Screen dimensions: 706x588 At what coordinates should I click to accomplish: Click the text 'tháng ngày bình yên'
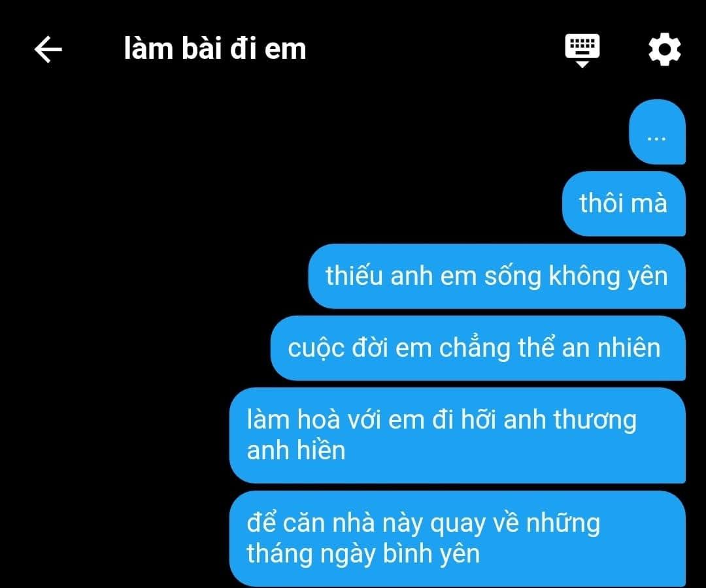tap(363, 554)
